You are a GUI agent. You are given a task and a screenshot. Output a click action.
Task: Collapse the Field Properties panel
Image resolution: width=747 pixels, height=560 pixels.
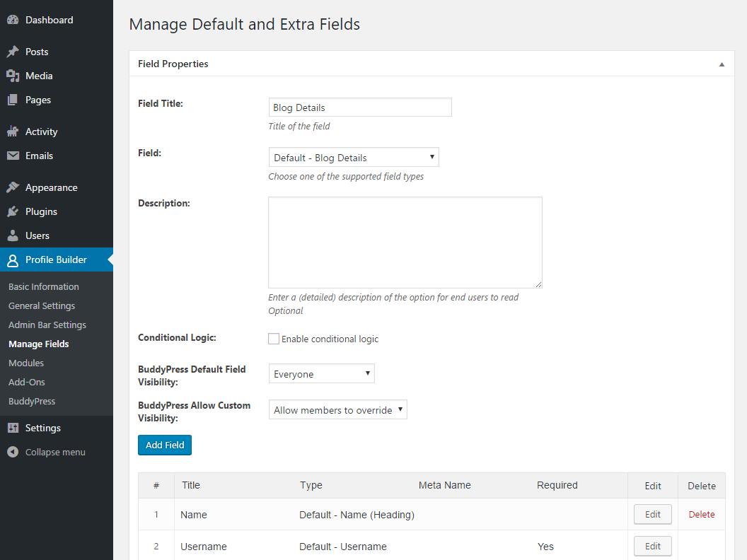(x=722, y=64)
